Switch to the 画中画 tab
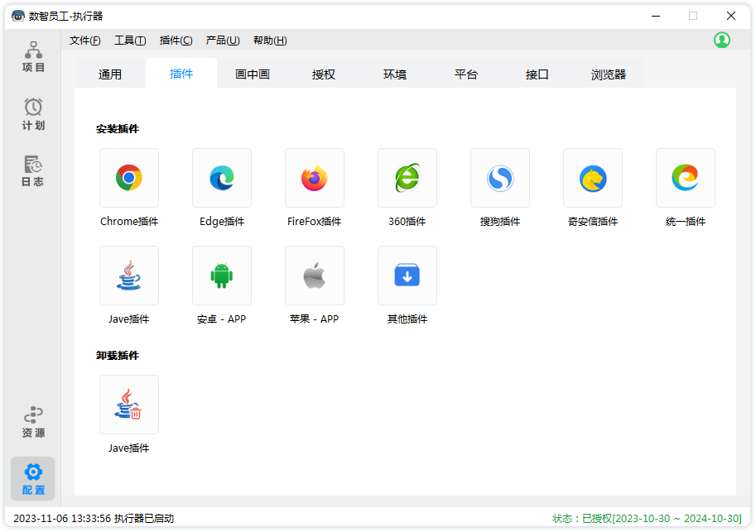The height and width of the screenshot is (532, 756). tap(253, 74)
